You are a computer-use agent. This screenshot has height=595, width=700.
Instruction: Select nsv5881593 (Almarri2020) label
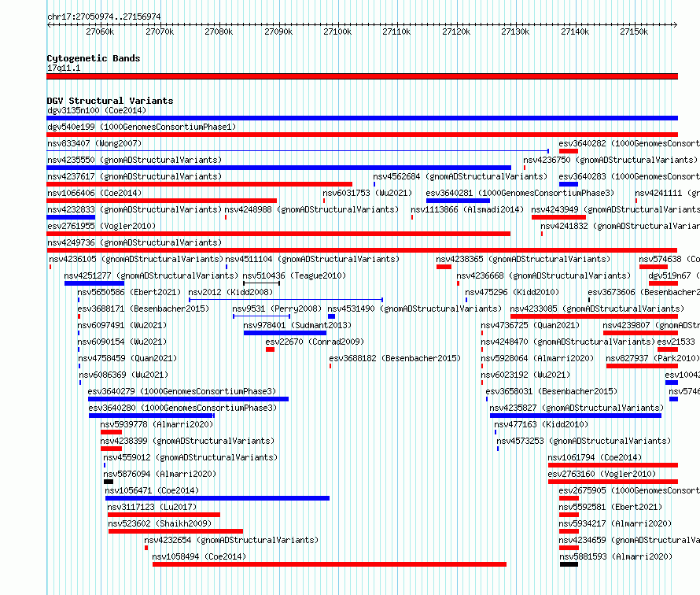click(616, 556)
